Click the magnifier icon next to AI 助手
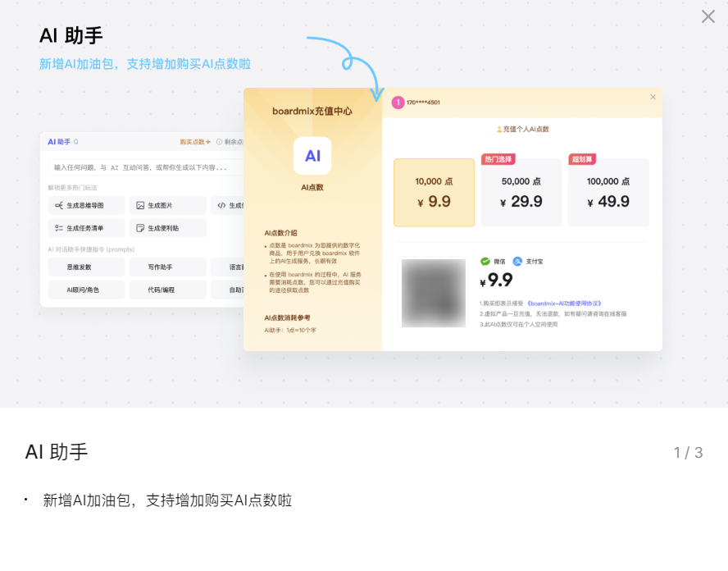The width and height of the screenshot is (728, 571). (x=77, y=142)
